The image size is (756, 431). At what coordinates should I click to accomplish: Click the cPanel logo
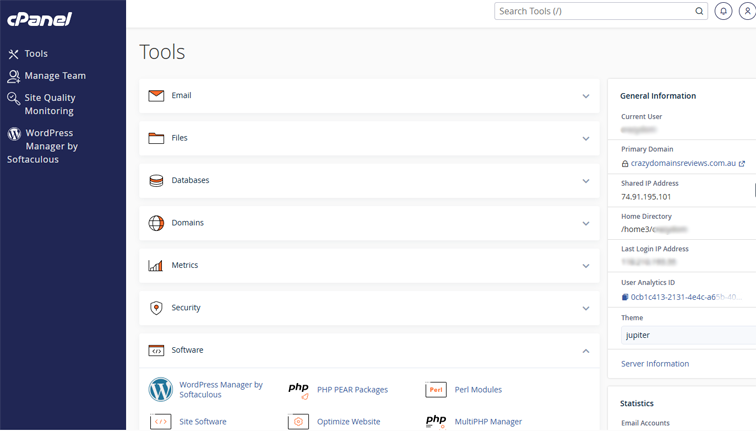tap(40, 19)
